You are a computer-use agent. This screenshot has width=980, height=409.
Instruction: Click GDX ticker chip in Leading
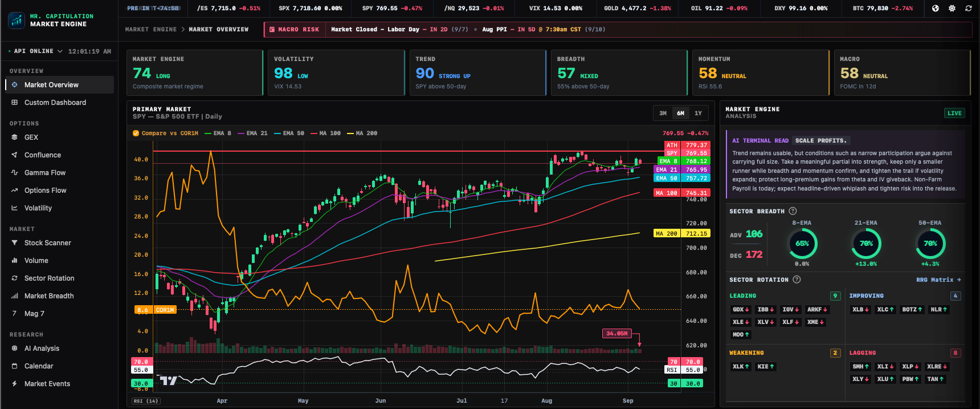pyautogui.click(x=741, y=310)
